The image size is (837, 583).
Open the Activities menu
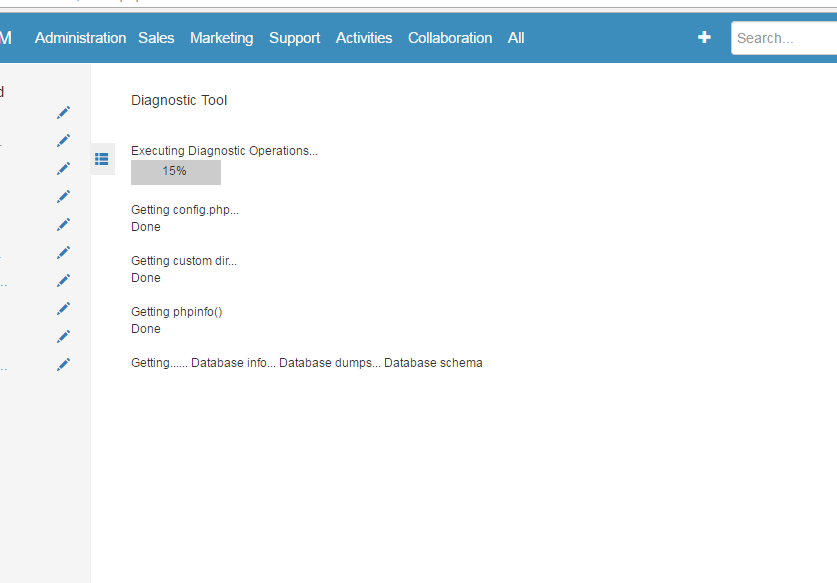364,38
